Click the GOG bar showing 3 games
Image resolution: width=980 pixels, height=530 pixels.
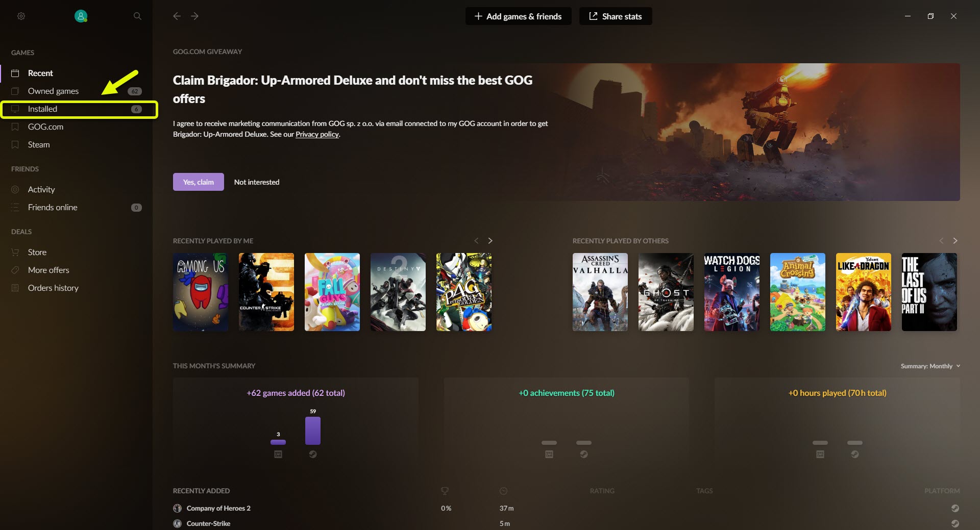[x=278, y=442]
